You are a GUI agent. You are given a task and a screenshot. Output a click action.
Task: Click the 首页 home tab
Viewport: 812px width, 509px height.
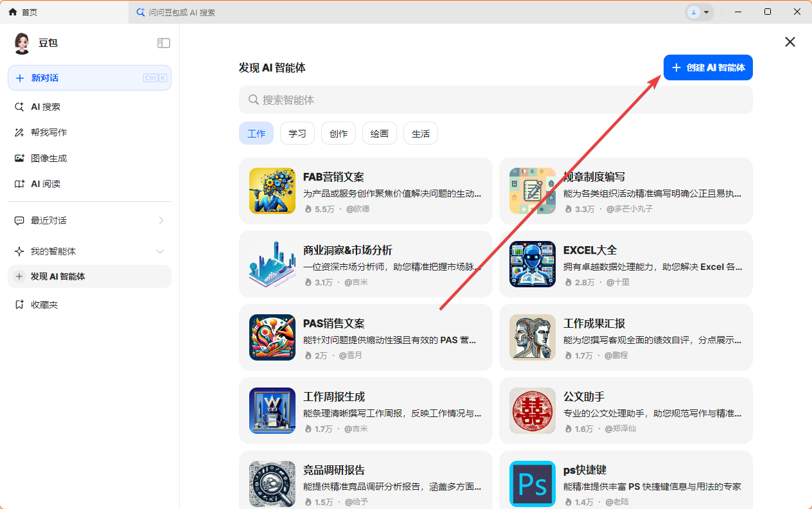64,12
